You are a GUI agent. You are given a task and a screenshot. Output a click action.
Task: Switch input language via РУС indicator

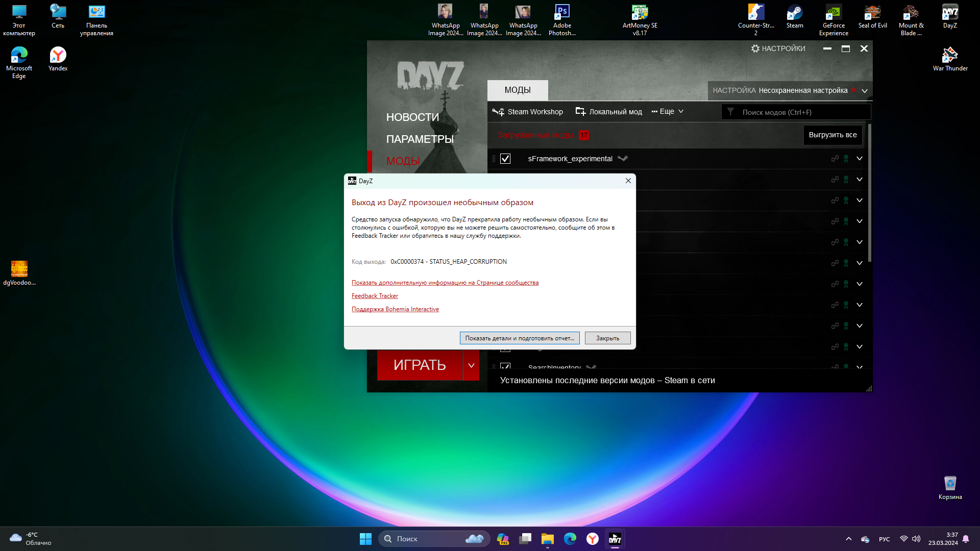coord(884,539)
